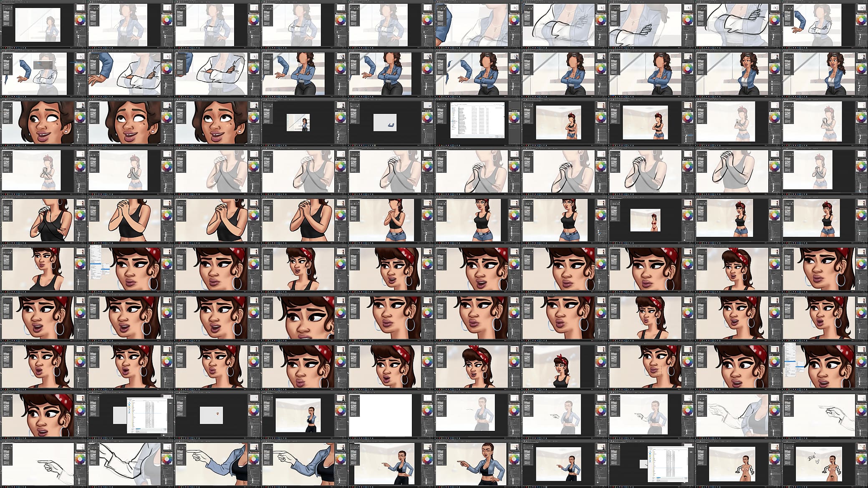Image resolution: width=868 pixels, height=488 pixels.
Task: Pick a color from the wheel beside the canvas-covering file dialog
Action: [x=514, y=118]
